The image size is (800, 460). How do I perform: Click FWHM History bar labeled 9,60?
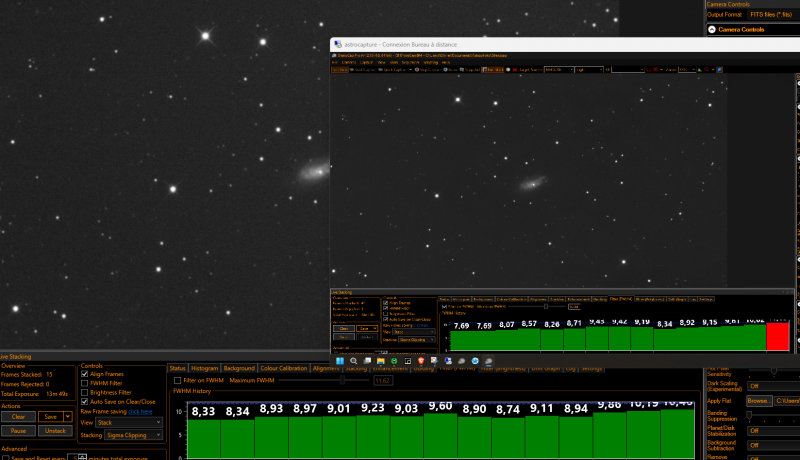(x=440, y=435)
